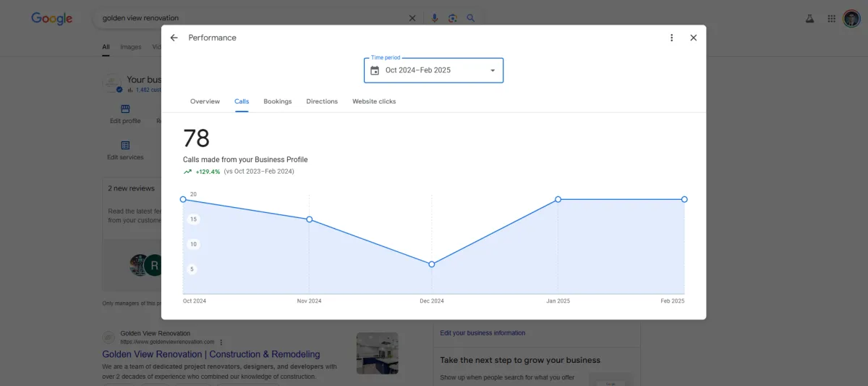This screenshot has width=868, height=386.
Task: Click the Time period dropdown arrow
Action: pyautogui.click(x=493, y=70)
